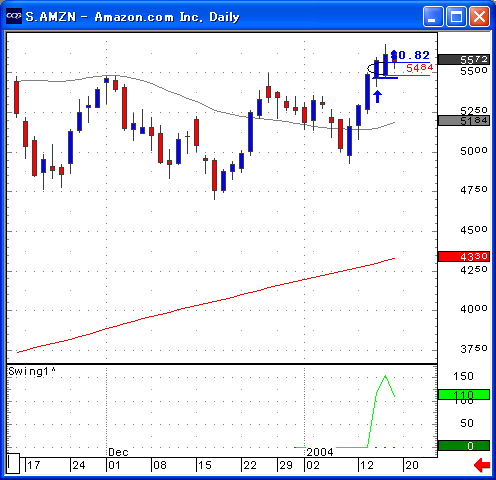This screenshot has width=496, height=480.
Task: Click the 15 date marker on the time axis
Action: pyautogui.click(x=205, y=465)
